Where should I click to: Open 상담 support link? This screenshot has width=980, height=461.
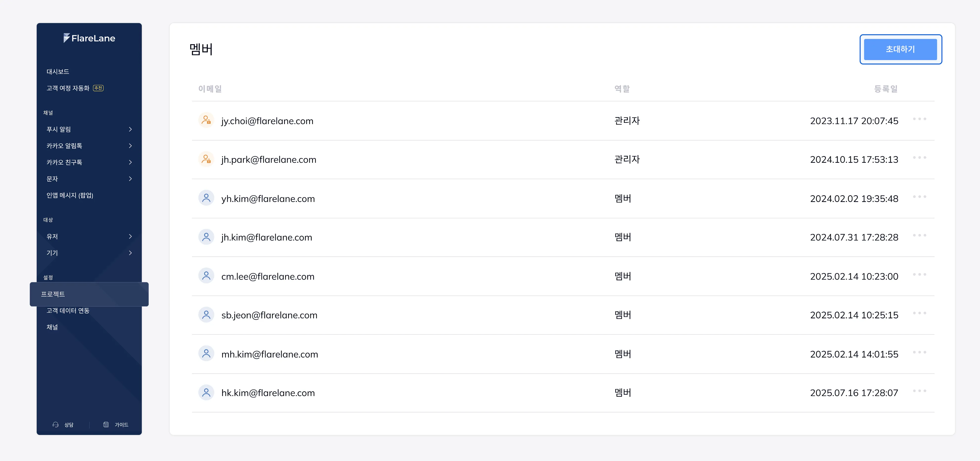pyautogui.click(x=69, y=425)
